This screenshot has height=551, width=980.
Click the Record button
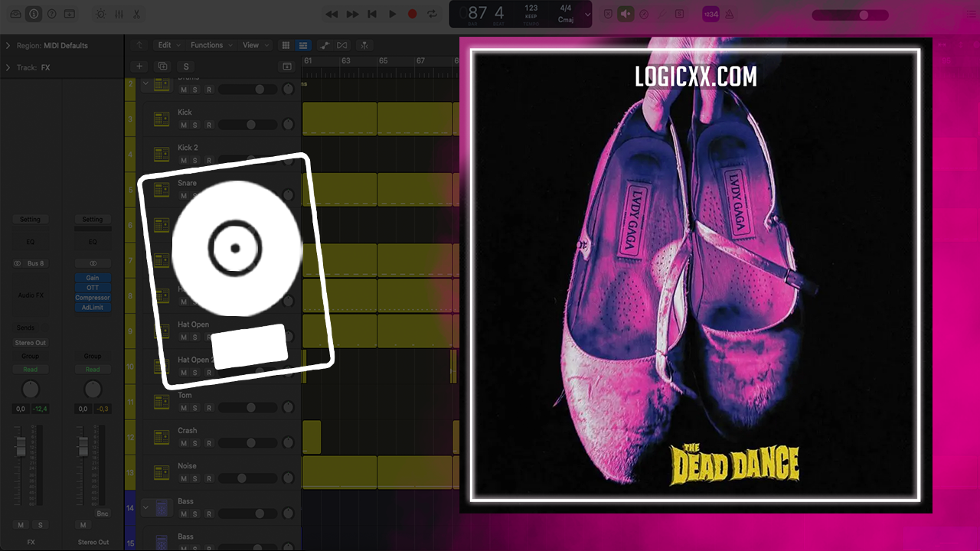[x=412, y=14]
